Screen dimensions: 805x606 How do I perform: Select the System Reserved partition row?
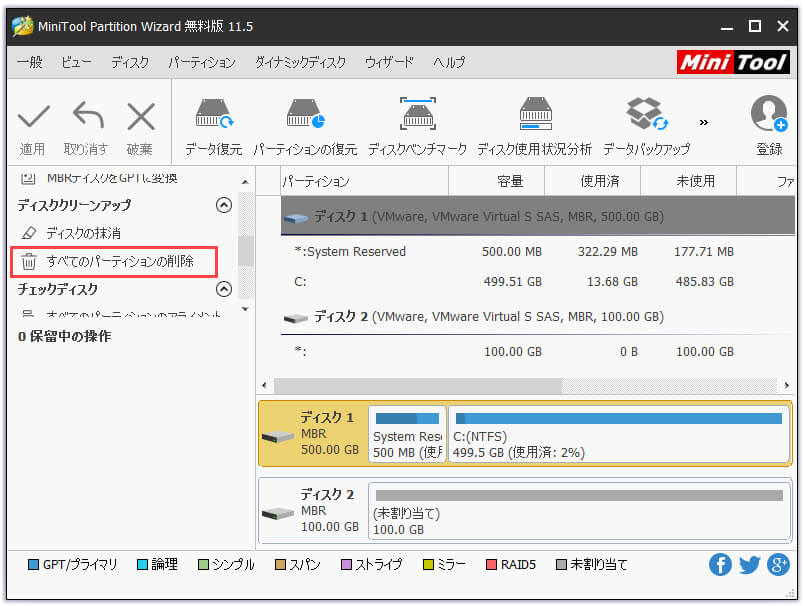point(538,252)
